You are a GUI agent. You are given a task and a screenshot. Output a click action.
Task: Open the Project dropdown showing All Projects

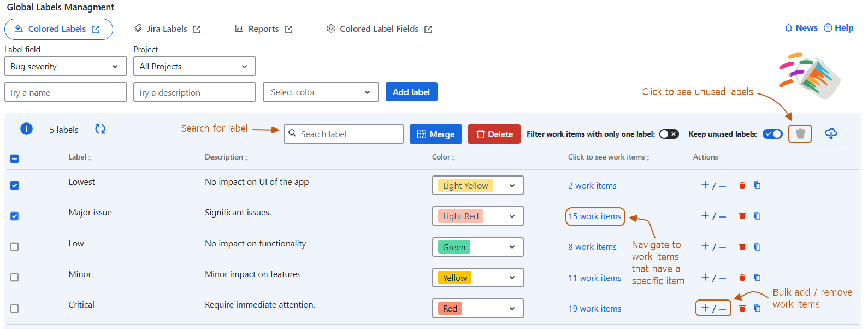(194, 66)
